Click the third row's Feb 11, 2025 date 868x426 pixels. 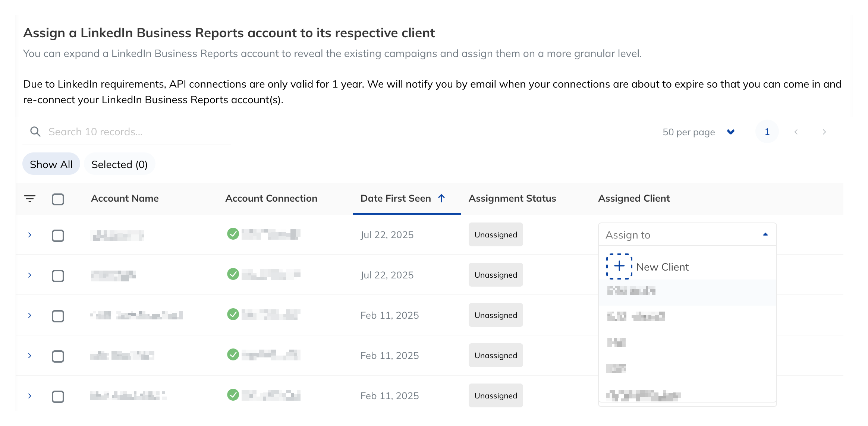point(390,315)
